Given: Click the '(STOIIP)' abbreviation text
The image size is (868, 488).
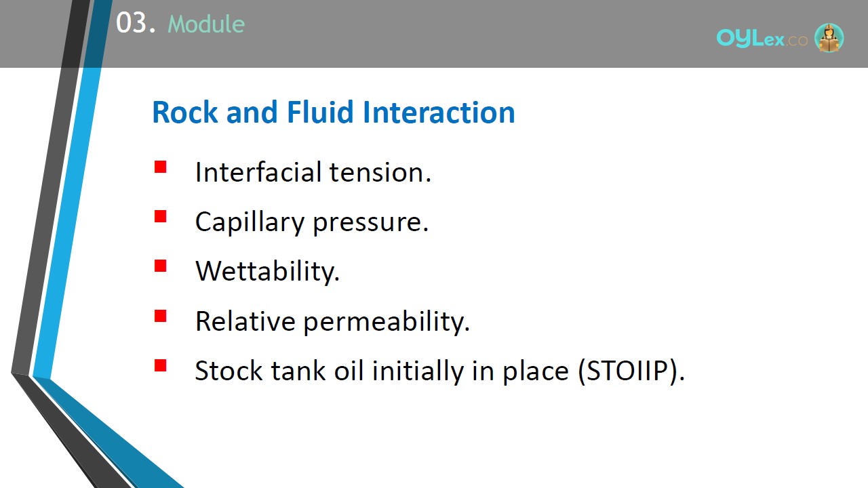Looking at the screenshot, I should 631,371.
